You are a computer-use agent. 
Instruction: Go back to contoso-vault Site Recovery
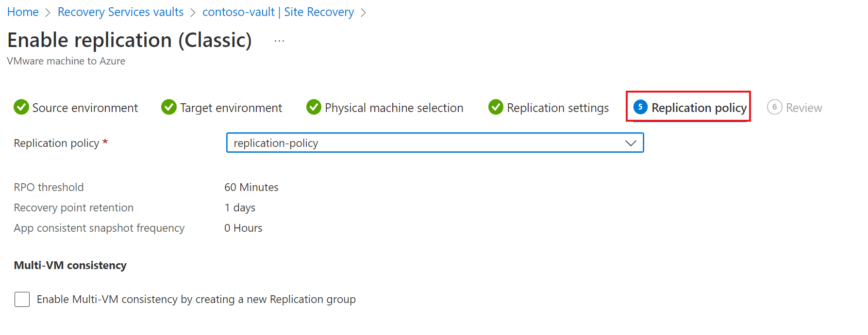click(278, 12)
